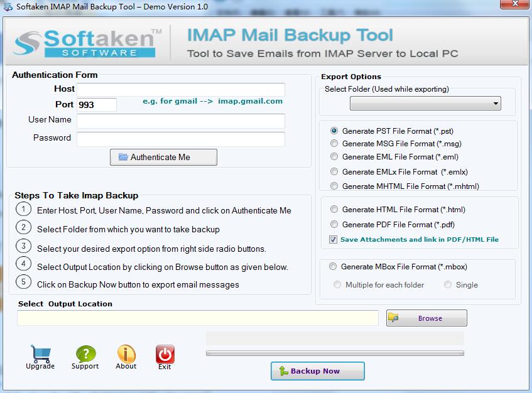
Task: Click step 3 text 'Select your desired export'
Action: pyautogui.click(x=151, y=249)
